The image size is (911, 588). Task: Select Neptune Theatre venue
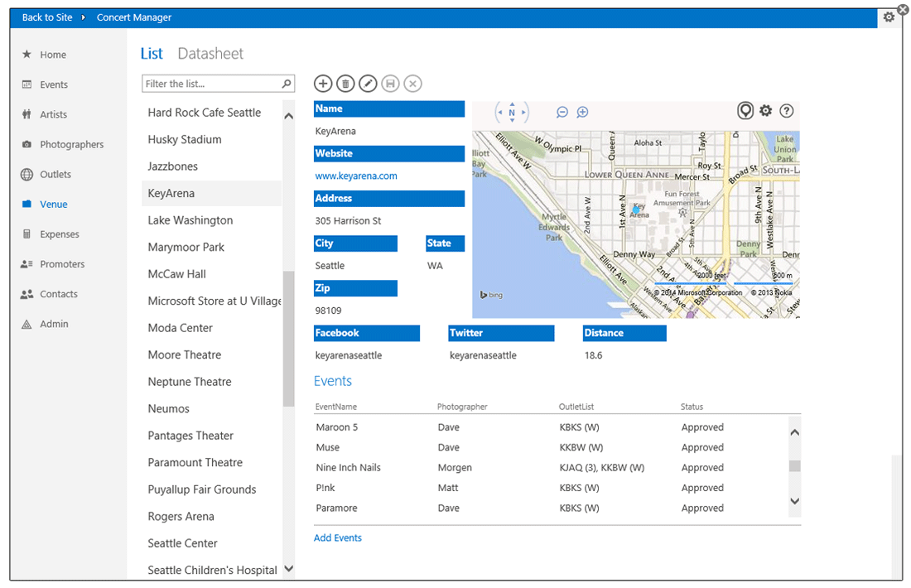click(x=211, y=382)
